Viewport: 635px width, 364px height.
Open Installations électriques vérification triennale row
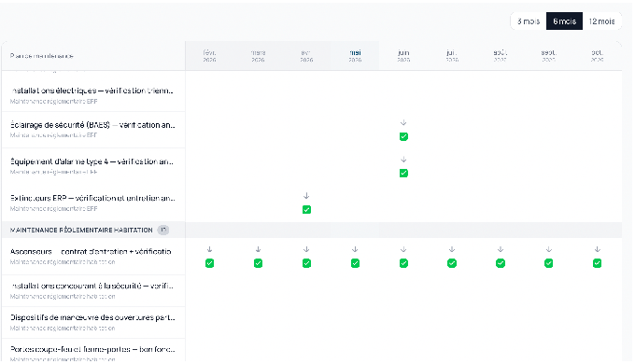[x=93, y=95]
